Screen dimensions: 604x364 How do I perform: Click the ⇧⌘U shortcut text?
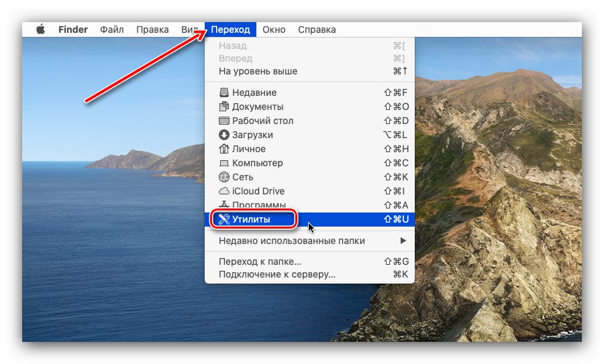point(397,219)
